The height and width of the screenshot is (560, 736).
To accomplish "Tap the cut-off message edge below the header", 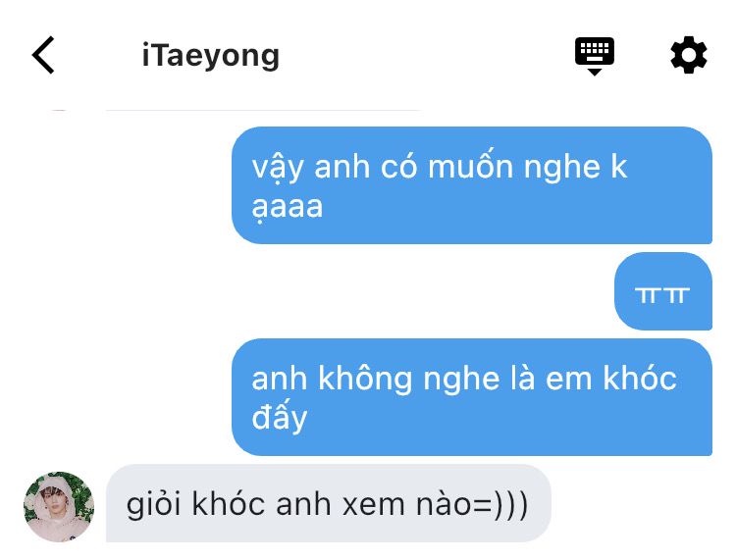I will 263,110.
